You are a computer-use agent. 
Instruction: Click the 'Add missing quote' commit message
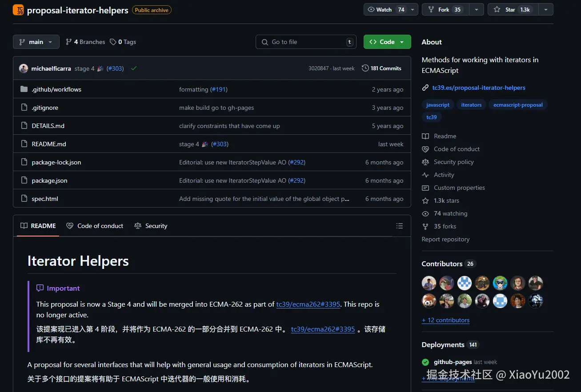click(264, 199)
